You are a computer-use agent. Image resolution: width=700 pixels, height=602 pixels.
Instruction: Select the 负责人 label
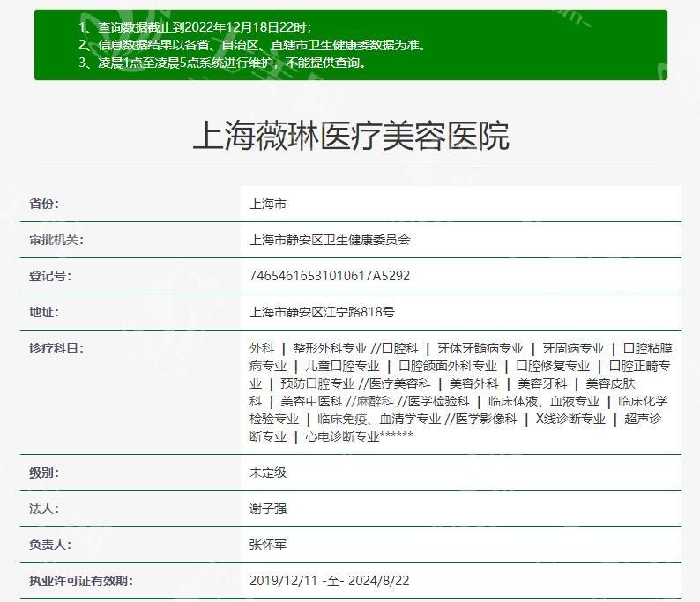[50, 545]
